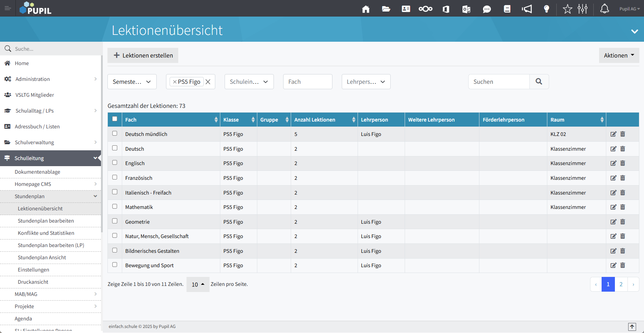The height and width of the screenshot is (333, 644).
Task: Open Stundenplan bearbeiten (LP) in the sidebar
Action: pos(51,245)
